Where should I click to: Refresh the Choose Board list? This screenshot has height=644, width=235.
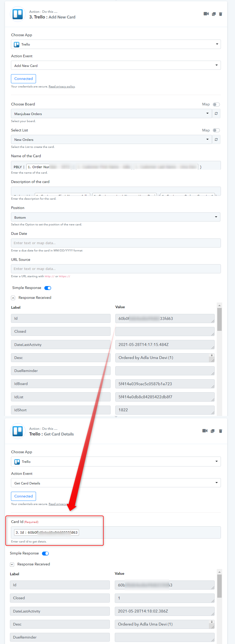coord(216,113)
